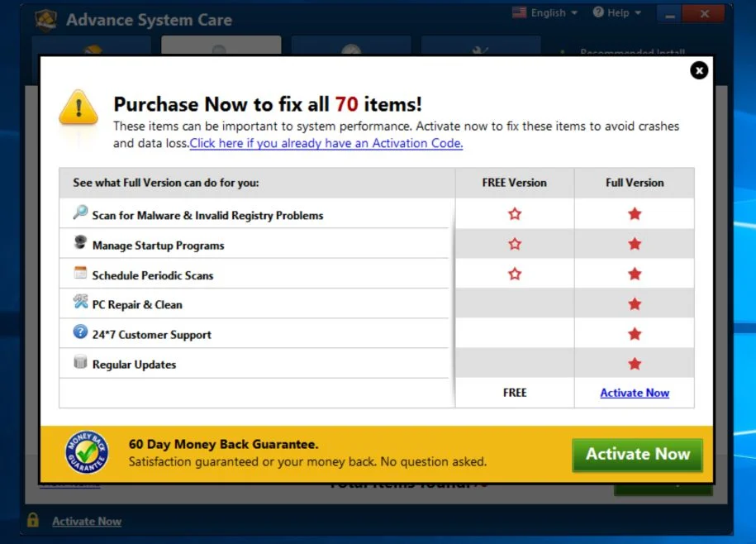The height and width of the screenshot is (544, 756).
Task: Click the 60 Day Money Back Guarantee heading
Action: (224, 444)
